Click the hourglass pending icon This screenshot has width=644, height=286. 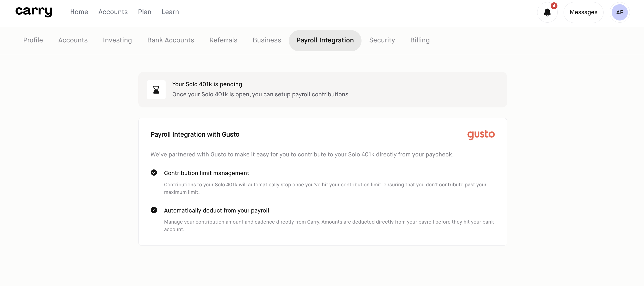coord(156,90)
